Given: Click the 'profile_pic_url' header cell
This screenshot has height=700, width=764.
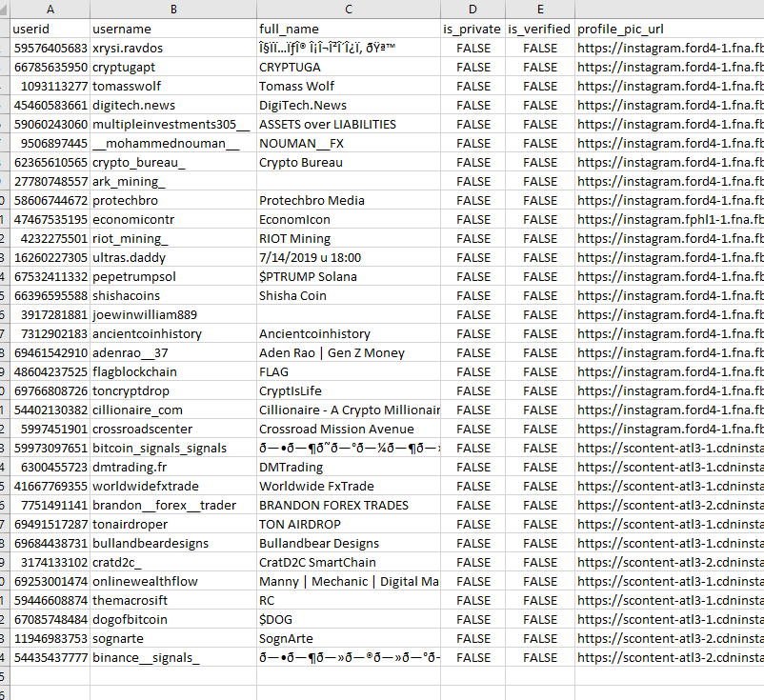Looking at the screenshot, I should [x=670, y=29].
